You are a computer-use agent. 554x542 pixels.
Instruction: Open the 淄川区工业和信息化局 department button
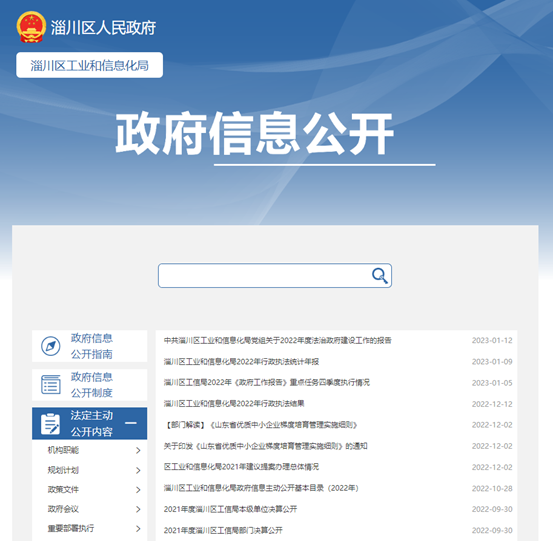pos(89,65)
